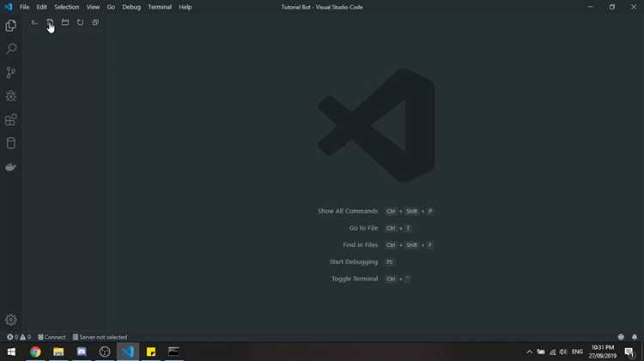Screen dimensions: 644x361
Task: Click the 'Find in Files' text
Action: 360,244
